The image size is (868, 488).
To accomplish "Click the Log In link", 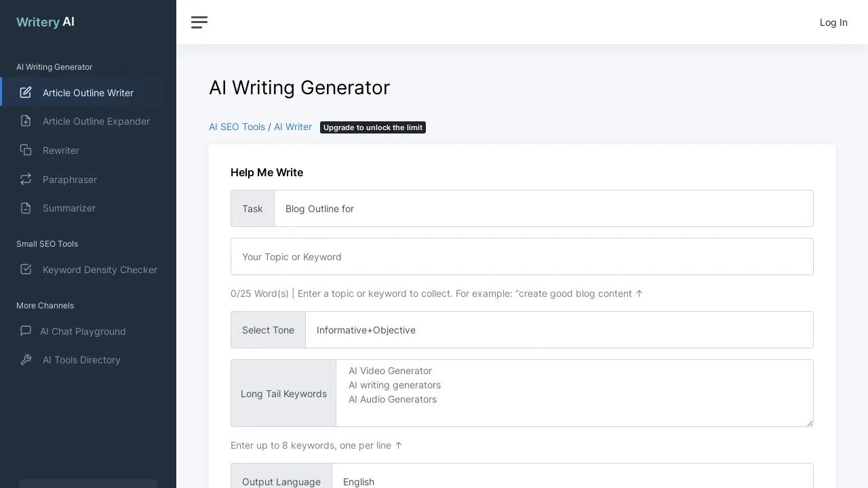I will point(833,22).
